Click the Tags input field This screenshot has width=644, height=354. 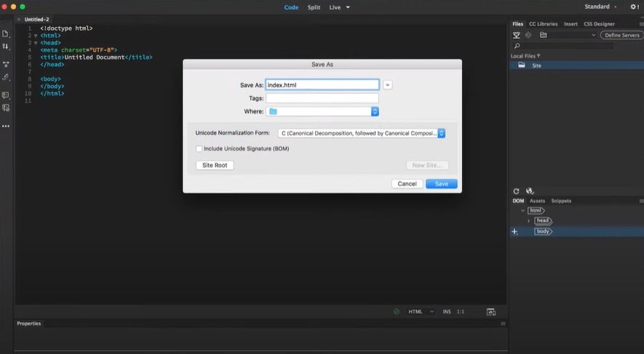[x=322, y=98]
